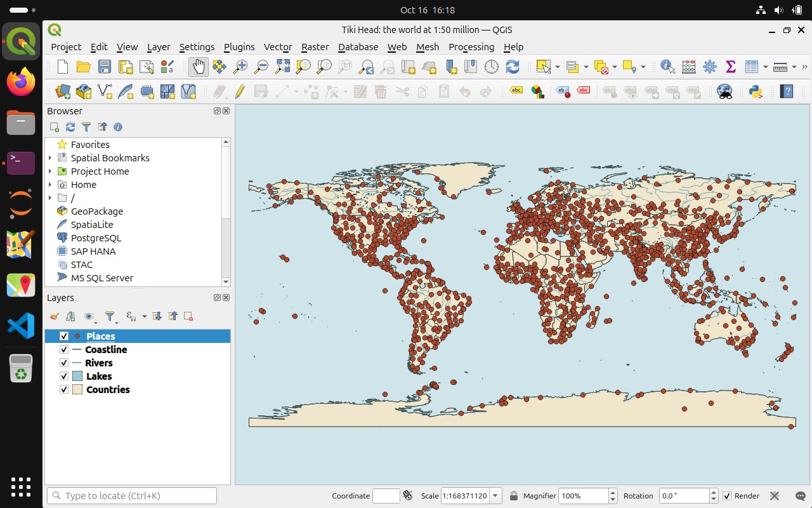Click Filter Browser icon in Browser panel
Viewport: 812px width, 508px height.
click(86, 127)
